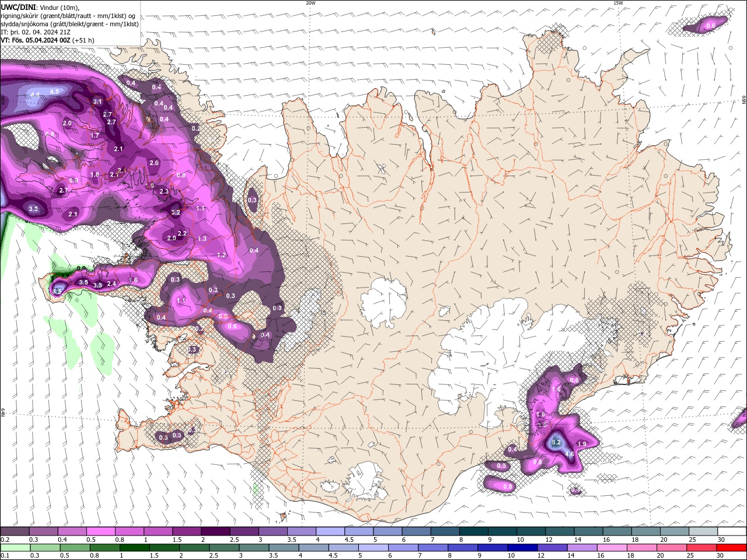Click the 1.2 snowfall value label

[221, 255]
